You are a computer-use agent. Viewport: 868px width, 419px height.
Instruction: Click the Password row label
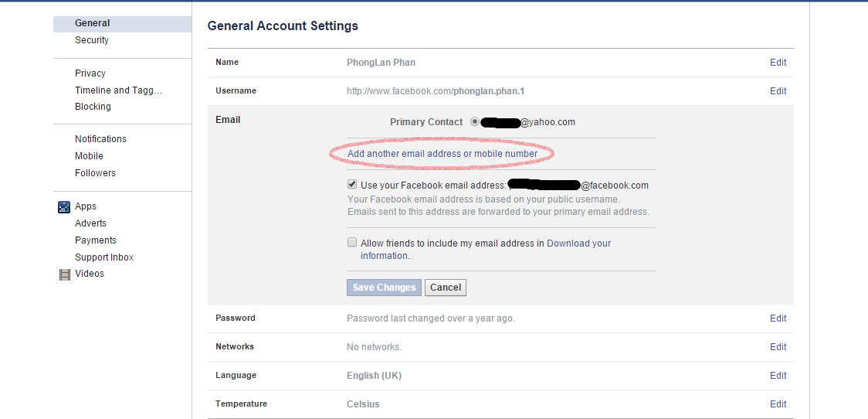(236, 319)
